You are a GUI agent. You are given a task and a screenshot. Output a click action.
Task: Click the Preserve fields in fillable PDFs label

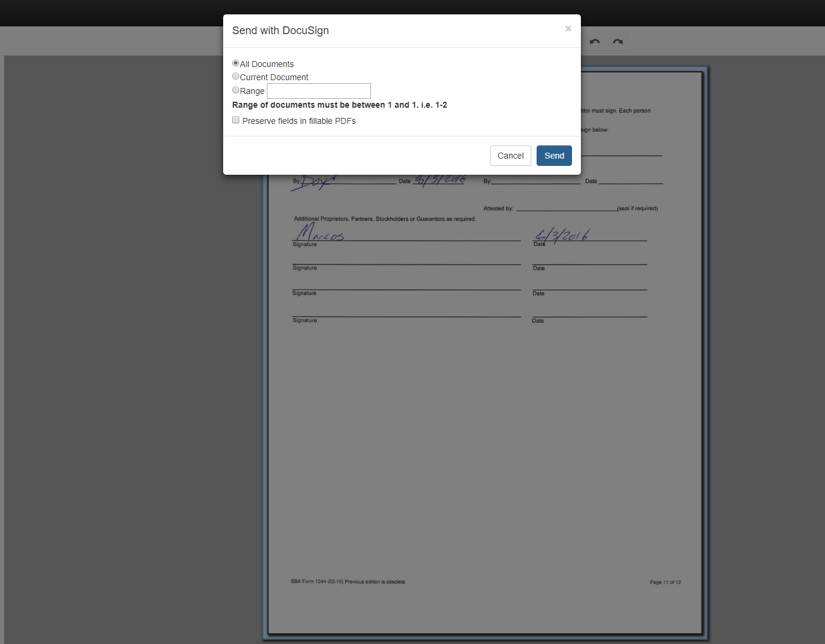point(299,121)
